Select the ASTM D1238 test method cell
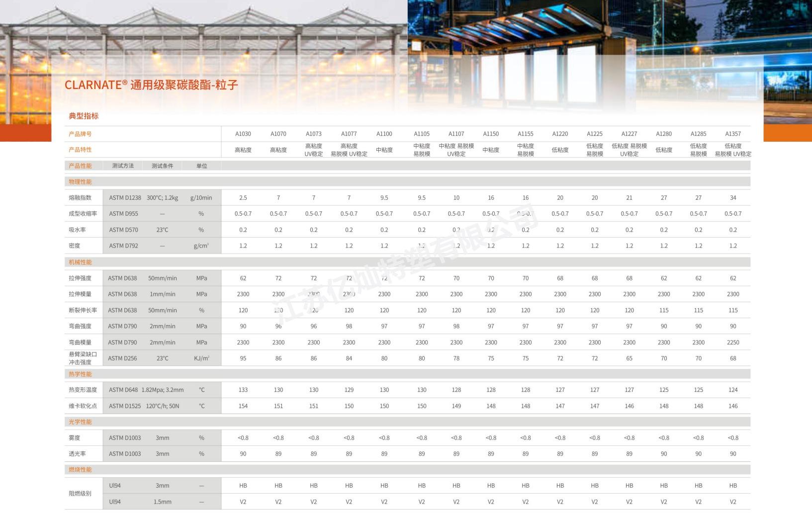812x527 pixels. point(125,198)
